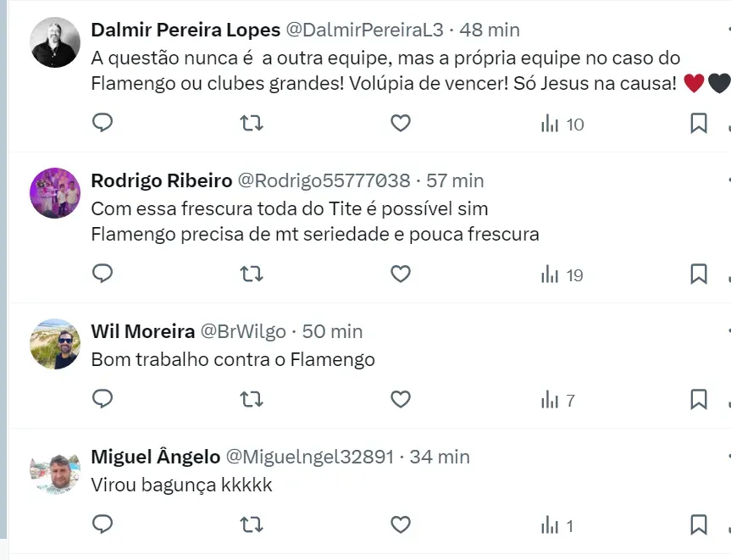Reply to Rodrigo Ribeiro's tweet
731x560 pixels.
coord(102,274)
